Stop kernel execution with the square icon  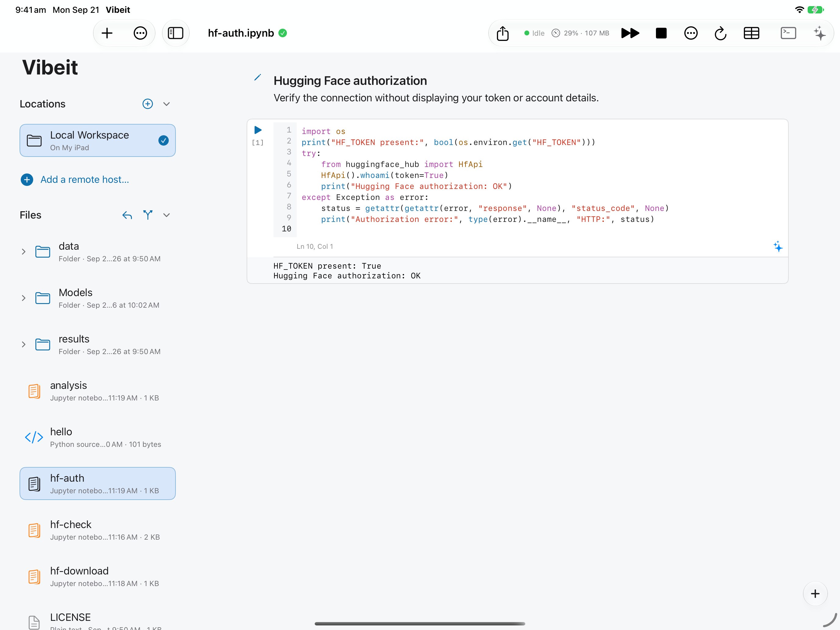[661, 33]
